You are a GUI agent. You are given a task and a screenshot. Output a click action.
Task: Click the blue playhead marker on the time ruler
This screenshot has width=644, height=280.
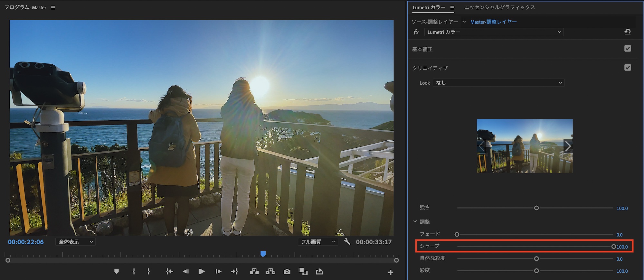pos(263,254)
